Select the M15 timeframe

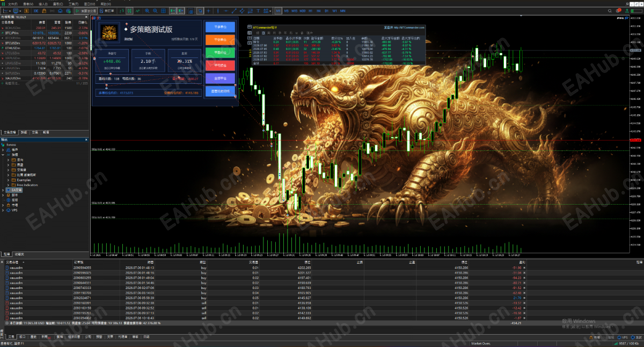(294, 11)
